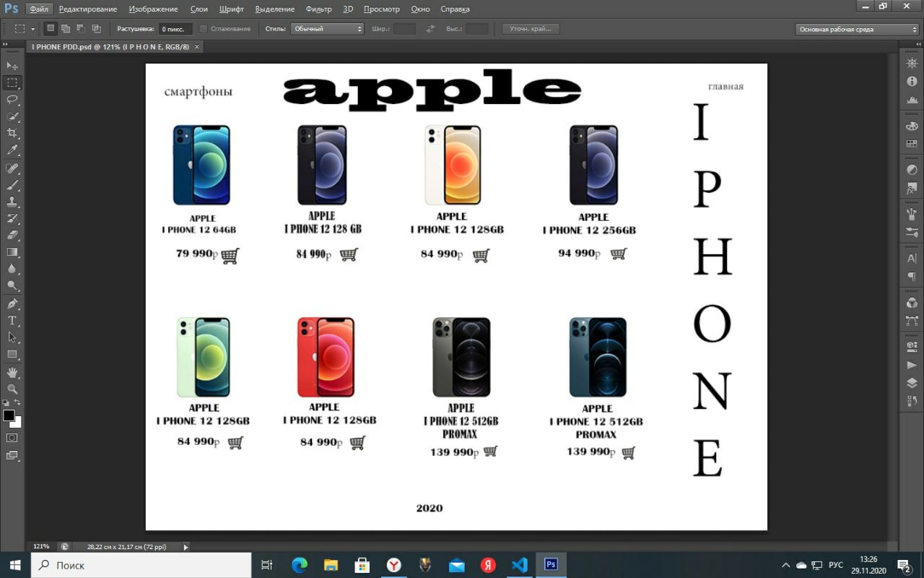The width and height of the screenshot is (924, 578).
Task: Select the Path Selection tool
Action: pyautogui.click(x=12, y=337)
